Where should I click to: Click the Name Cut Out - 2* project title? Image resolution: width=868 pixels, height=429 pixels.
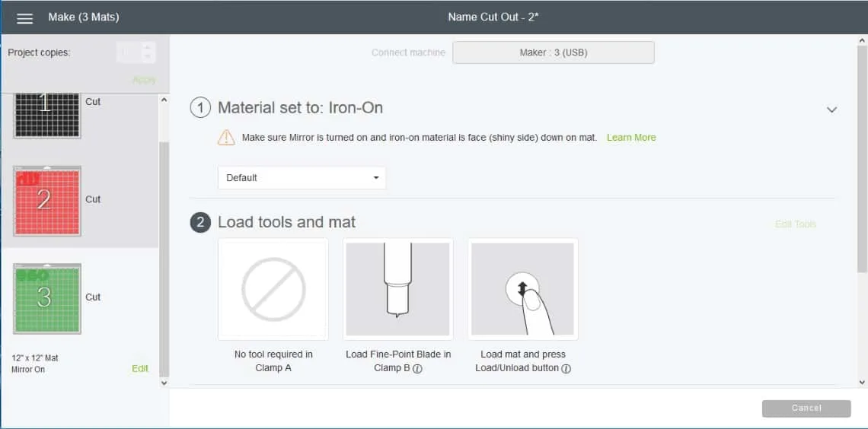click(x=493, y=17)
